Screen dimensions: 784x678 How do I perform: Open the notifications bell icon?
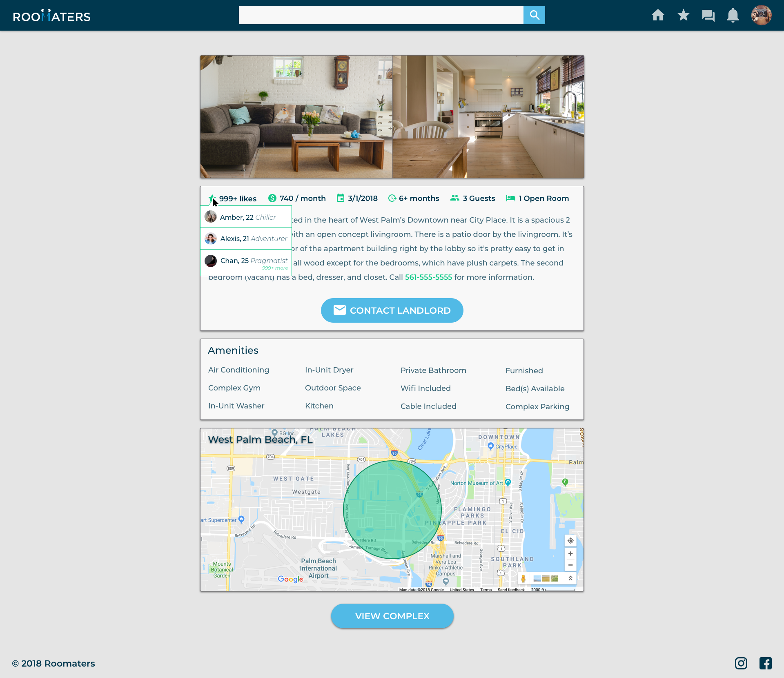click(733, 16)
